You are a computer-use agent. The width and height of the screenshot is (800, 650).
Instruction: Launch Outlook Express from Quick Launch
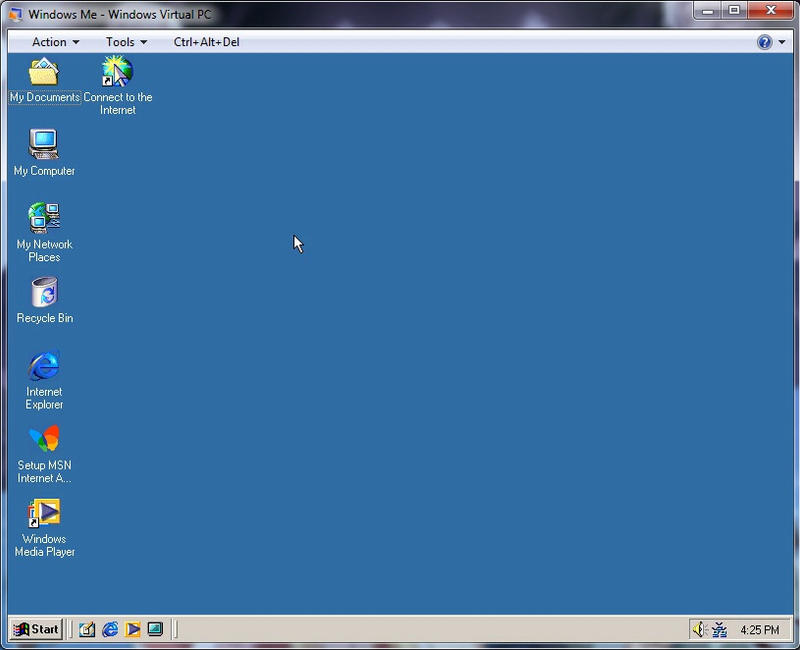point(87,629)
